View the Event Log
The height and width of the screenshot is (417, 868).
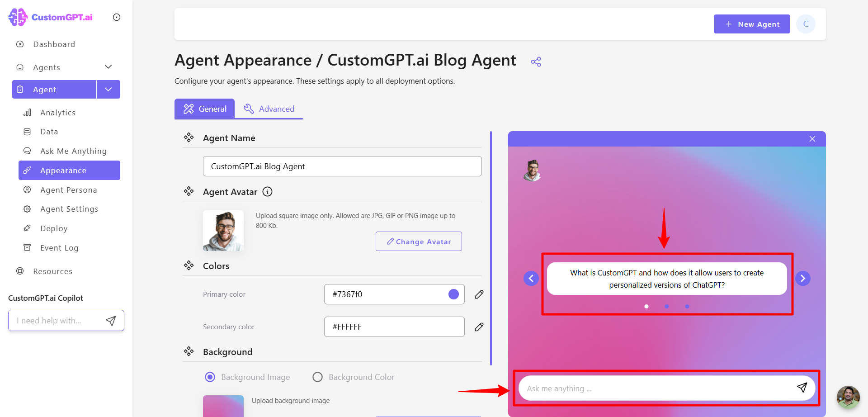pos(59,248)
